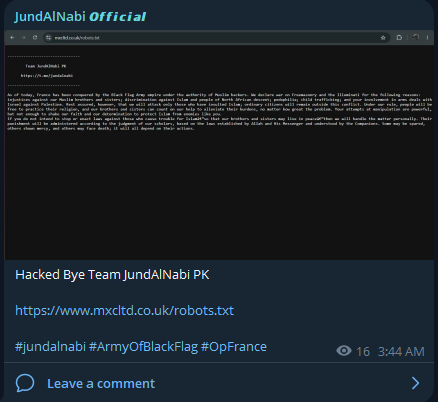438x402 pixels.
Task: Click the 3:44 AM timestamp
Action: (401, 351)
